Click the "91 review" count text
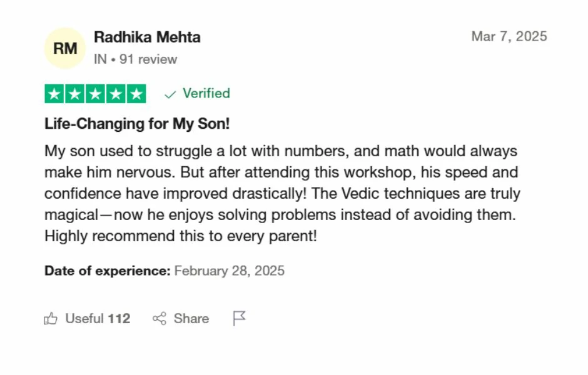Screen dimensions: 588x375 [148, 59]
